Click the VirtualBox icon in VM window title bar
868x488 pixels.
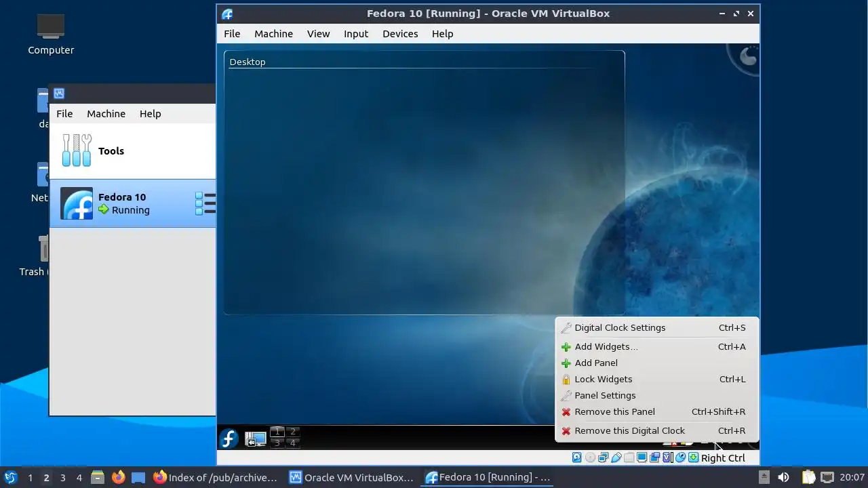(227, 14)
